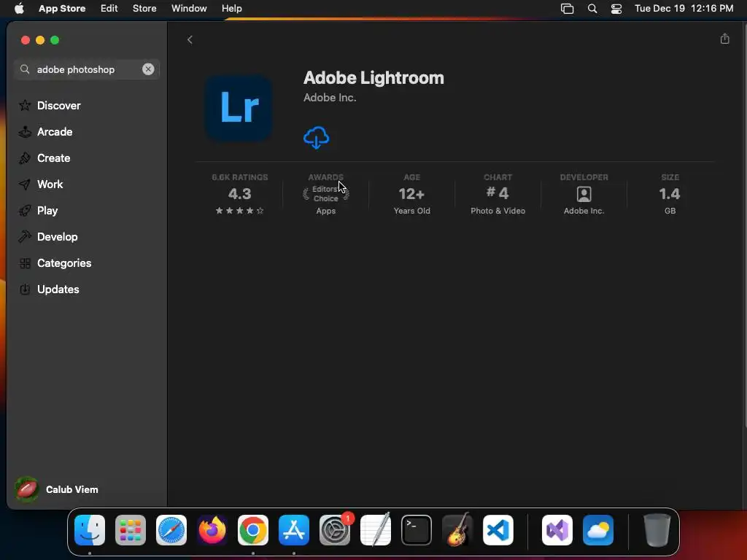The image size is (747, 560).
Task: Launch Visual Studio Code from the Dock
Action: tap(498, 529)
